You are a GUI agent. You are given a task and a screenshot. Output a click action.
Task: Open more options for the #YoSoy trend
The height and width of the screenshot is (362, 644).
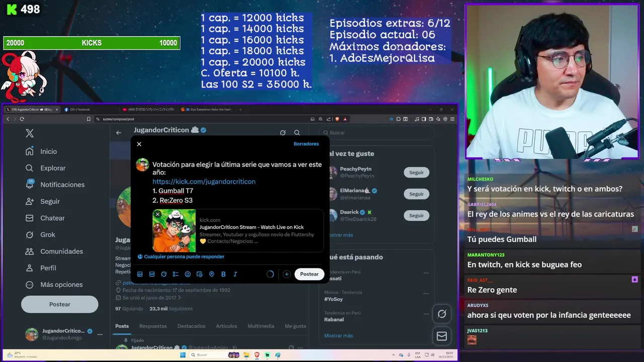[426, 293]
